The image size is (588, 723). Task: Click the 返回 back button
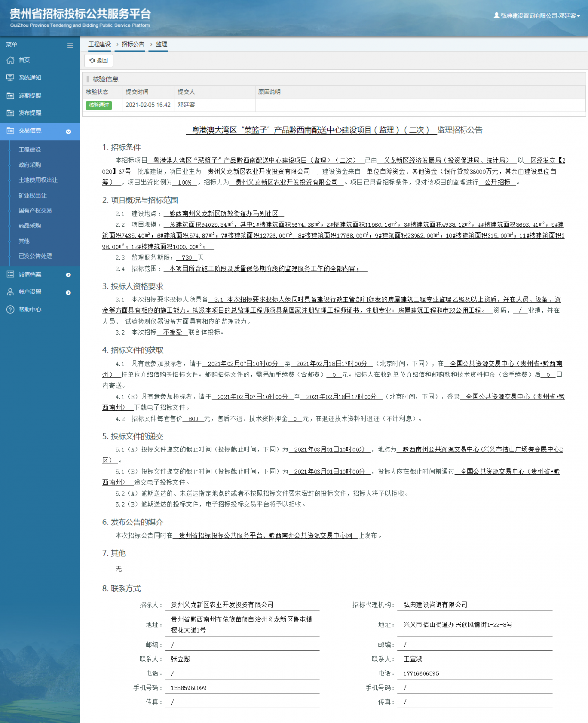(x=99, y=61)
